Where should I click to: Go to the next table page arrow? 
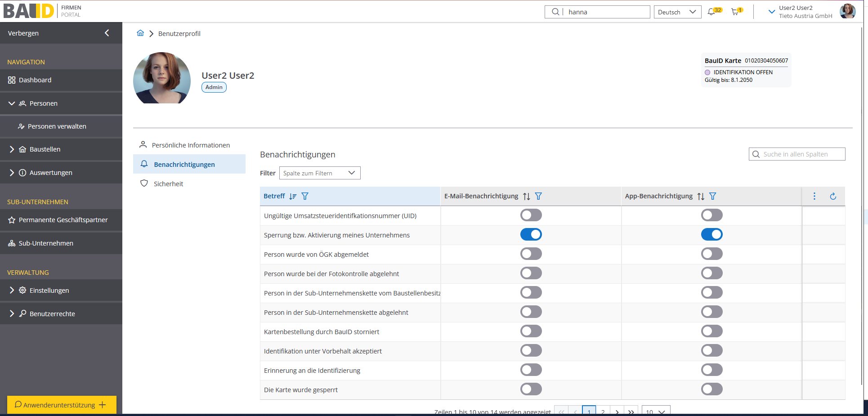pyautogui.click(x=617, y=412)
